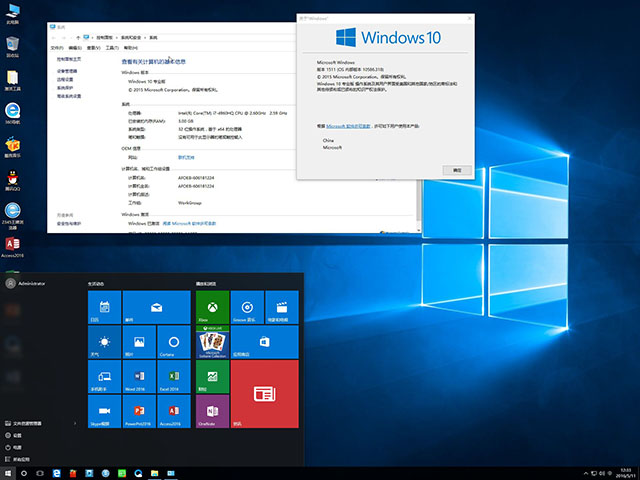This screenshot has height=480, width=640.
Task: Expand the File Explorer jump list arrow
Action: point(77,423)
